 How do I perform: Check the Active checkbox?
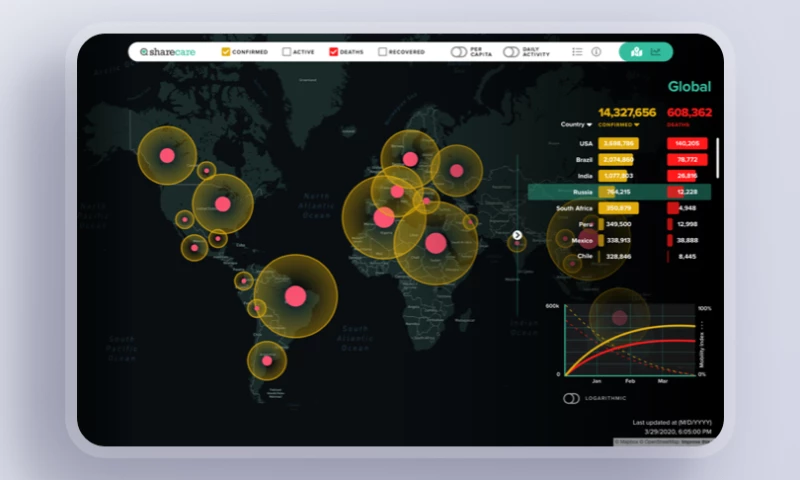click(x=286, y=52)
